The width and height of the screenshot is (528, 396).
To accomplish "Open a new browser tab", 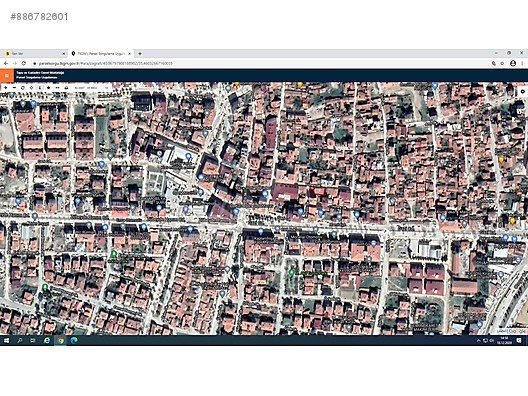I will click(140, 54).
